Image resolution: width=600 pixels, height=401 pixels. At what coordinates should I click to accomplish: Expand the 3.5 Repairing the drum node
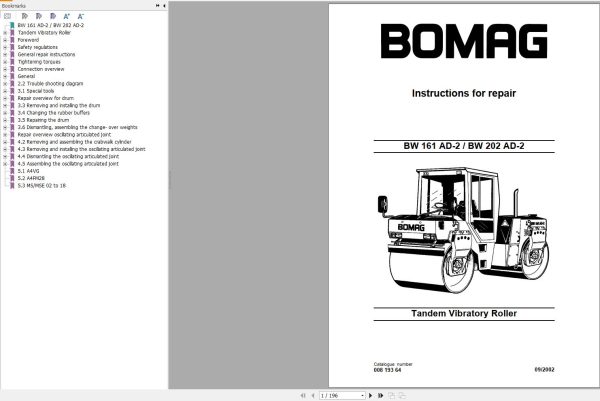[5, 120]
